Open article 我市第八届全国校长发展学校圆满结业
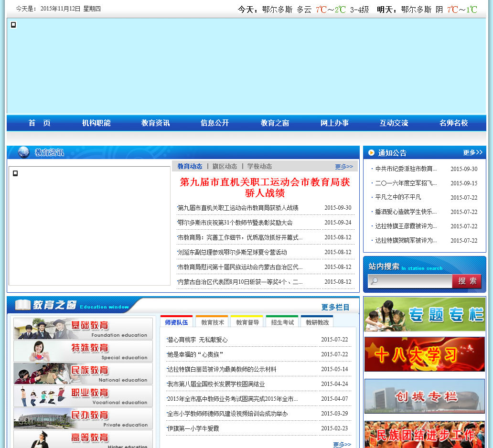The image size is (493, 448). pyautogui.click(x=216, y=384)
